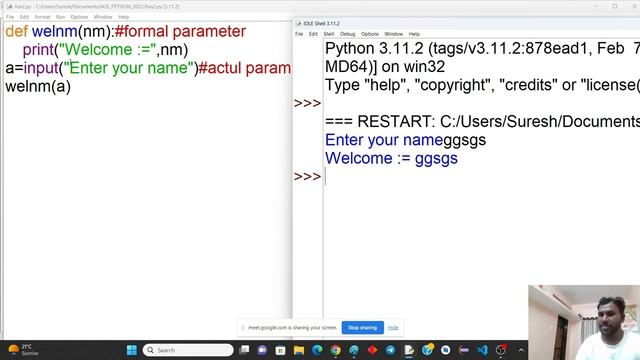Click the Windows Start button
Viewport: 640px width, 360px height.
[132, 350]
